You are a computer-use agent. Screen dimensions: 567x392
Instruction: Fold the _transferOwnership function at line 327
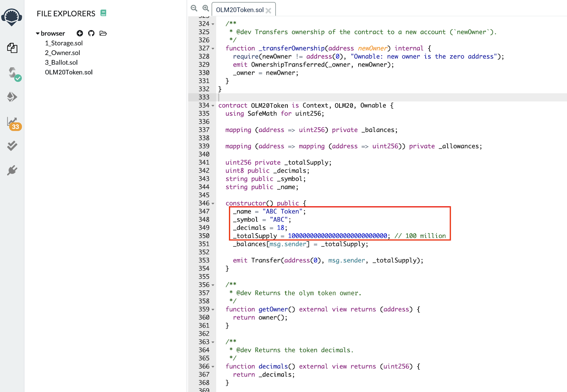point(213,49)
